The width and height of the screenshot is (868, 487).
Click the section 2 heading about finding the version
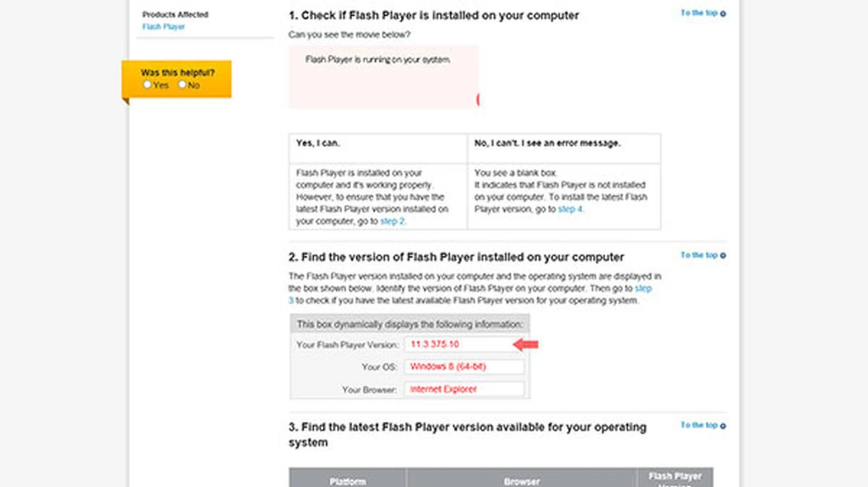(x=456, y=257)
